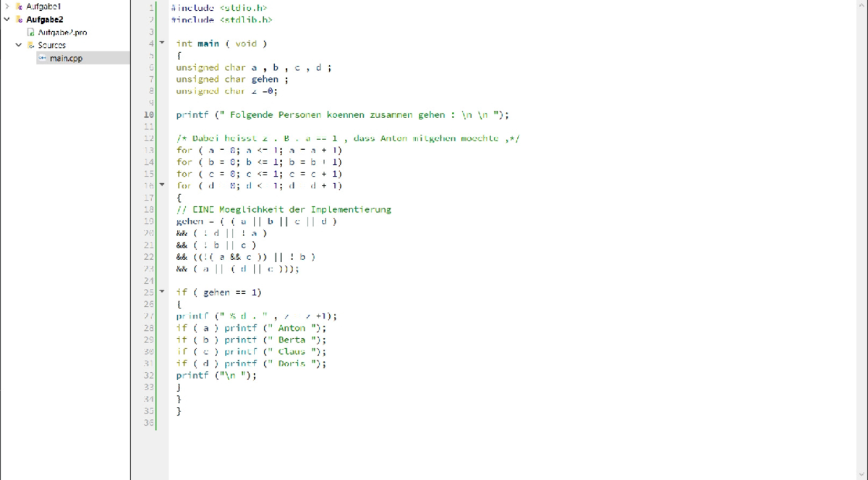Click the scrollbar down arrow at bottom right

(861, 474)
